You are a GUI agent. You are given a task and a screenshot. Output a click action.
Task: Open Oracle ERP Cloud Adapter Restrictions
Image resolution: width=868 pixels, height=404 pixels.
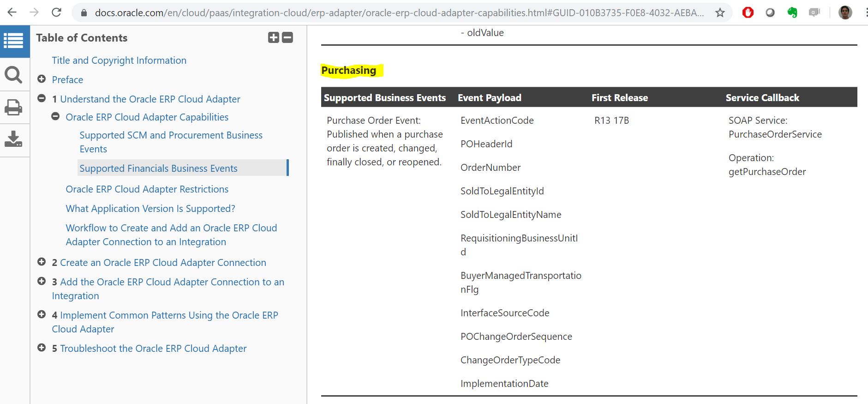pos(147,189)
